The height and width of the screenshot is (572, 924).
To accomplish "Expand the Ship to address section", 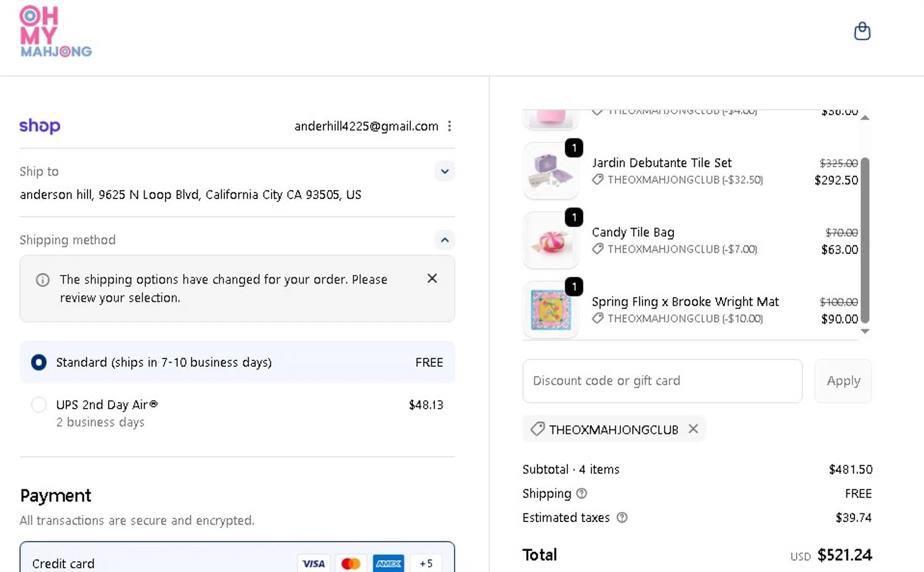I will click(444, 171).
